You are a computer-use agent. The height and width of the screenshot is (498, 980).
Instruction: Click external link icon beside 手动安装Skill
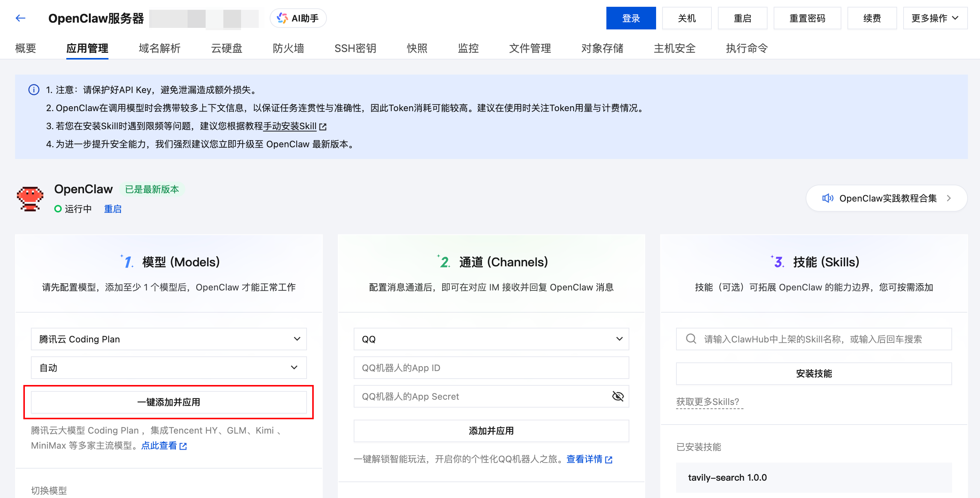(x=323, y=127)
